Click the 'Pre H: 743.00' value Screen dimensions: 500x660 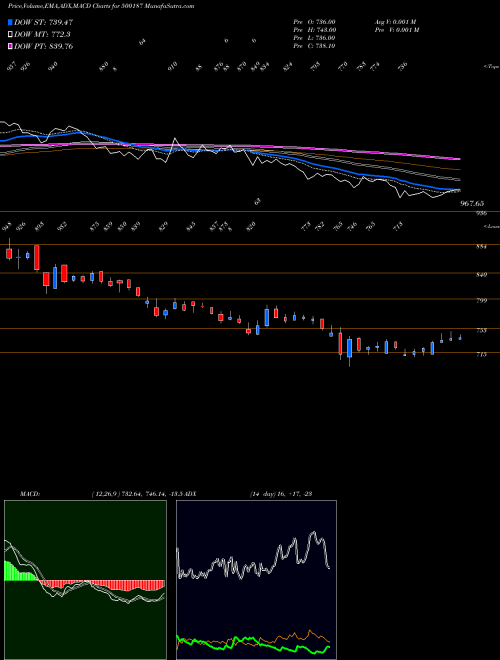tap(314, 30)
